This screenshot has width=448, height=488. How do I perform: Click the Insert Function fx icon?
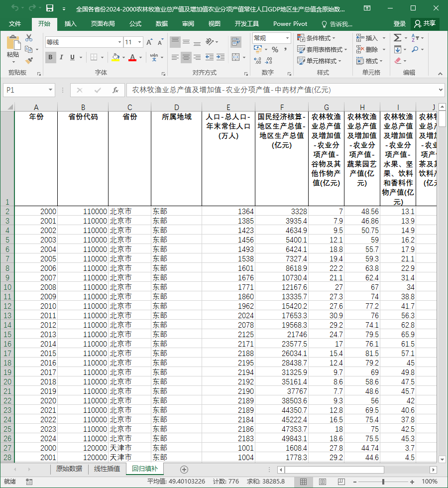click(115, 90)
